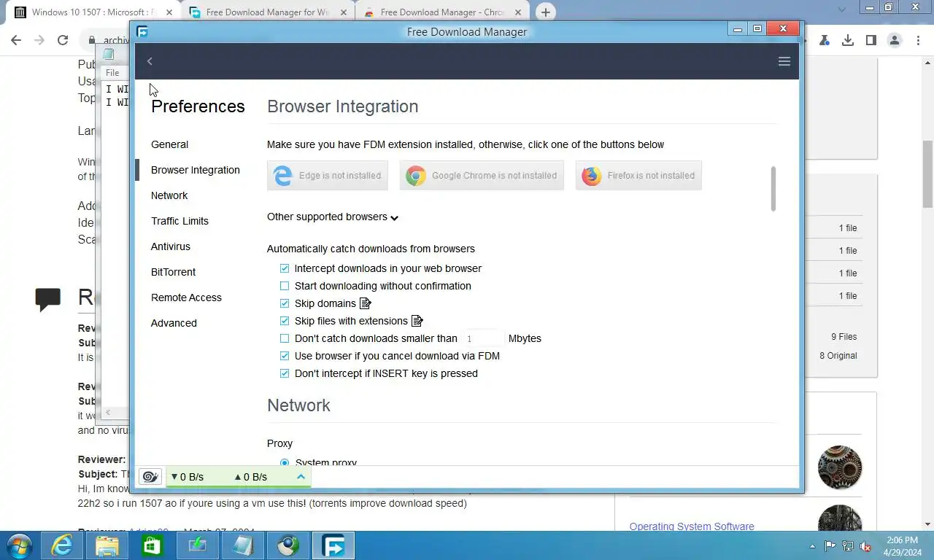Reload the Chrome page

[63, 41]
